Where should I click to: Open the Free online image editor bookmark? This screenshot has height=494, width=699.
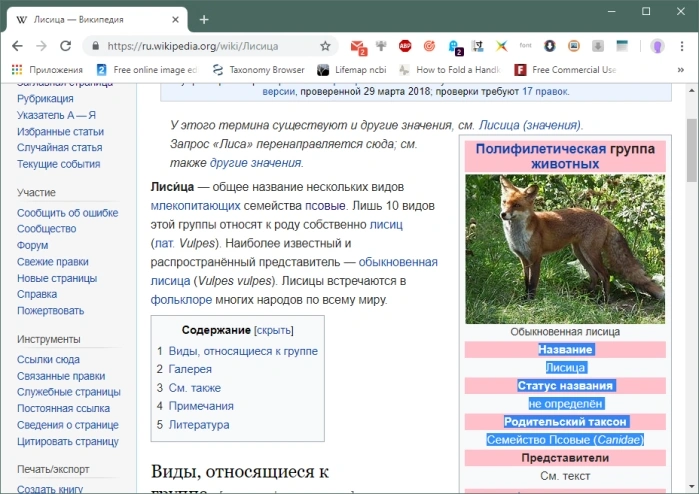click(147, 70)
